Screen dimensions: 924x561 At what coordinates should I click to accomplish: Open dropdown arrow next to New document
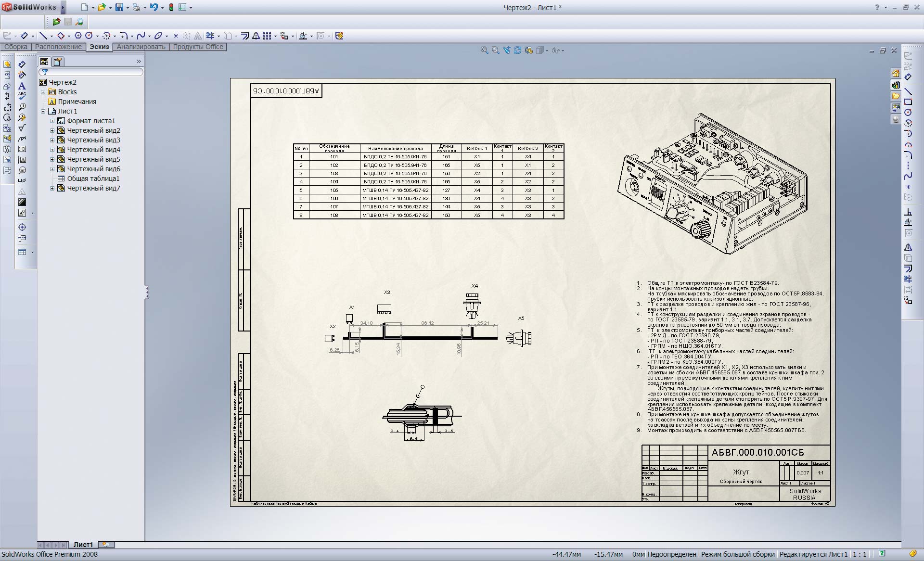[x=93, y=8]
